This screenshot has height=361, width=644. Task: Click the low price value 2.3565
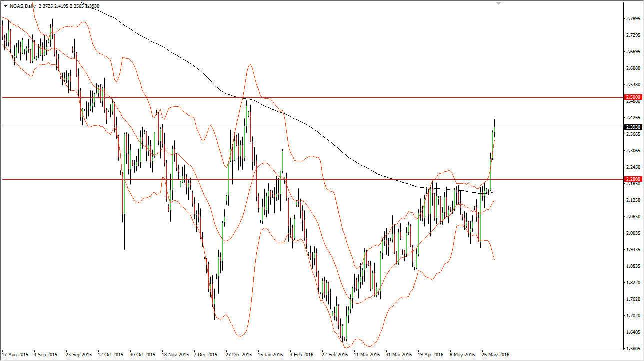point(77,6)
